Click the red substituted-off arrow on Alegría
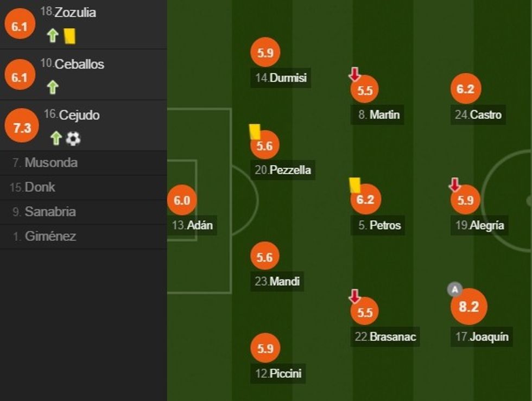Image resolution: width=532 pixels, height=401 pixels. (455, 186)
